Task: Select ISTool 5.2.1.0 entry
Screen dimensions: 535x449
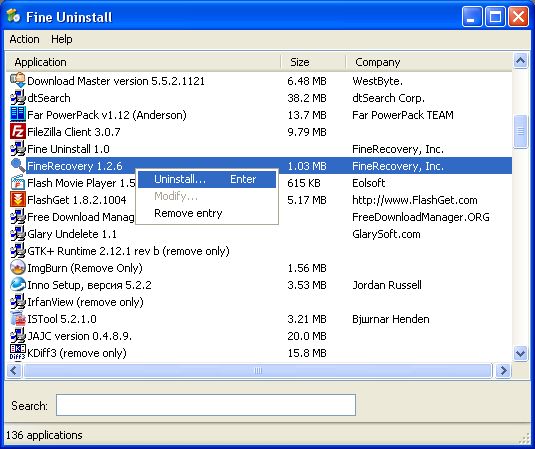Action: pos(62,319)
